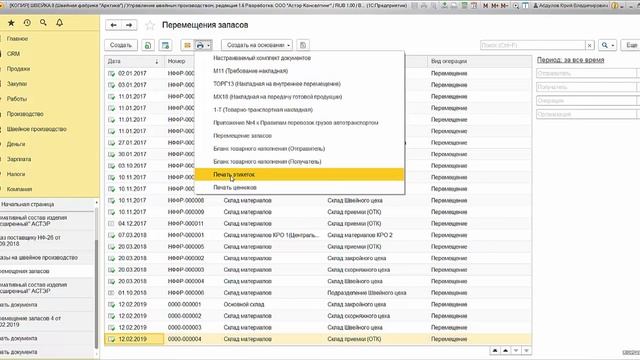Screen dimensions: 640x360
Task: Click the small arrow beside Начальная страница
Action: (x=96, y=203)
